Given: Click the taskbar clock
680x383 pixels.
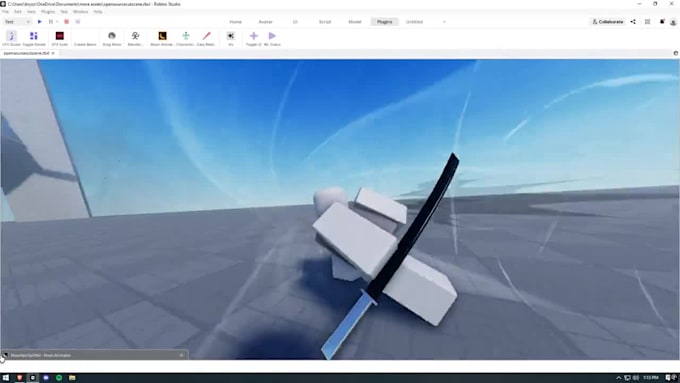Looking at the screenshot, I should (x=651, y=378).
